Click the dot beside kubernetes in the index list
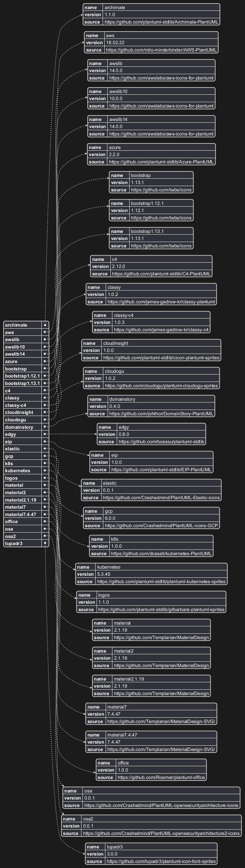This screenshot has height=868, width=245. [45, 471]
